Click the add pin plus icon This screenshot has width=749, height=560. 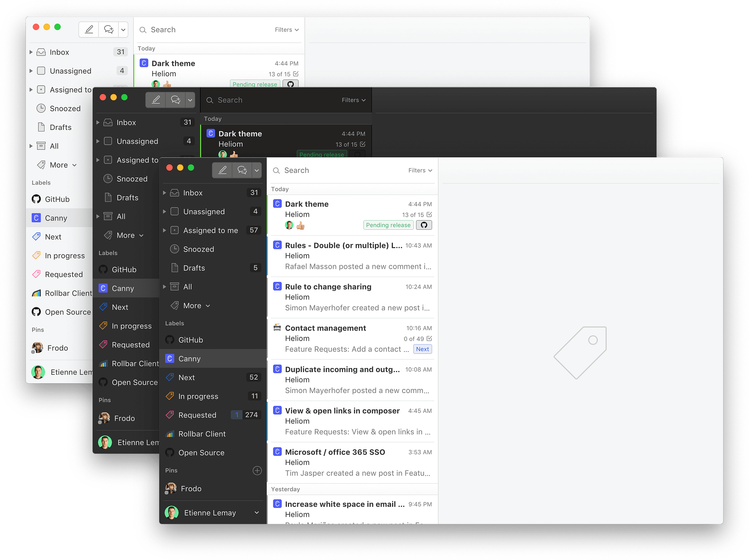click(257, 471)
